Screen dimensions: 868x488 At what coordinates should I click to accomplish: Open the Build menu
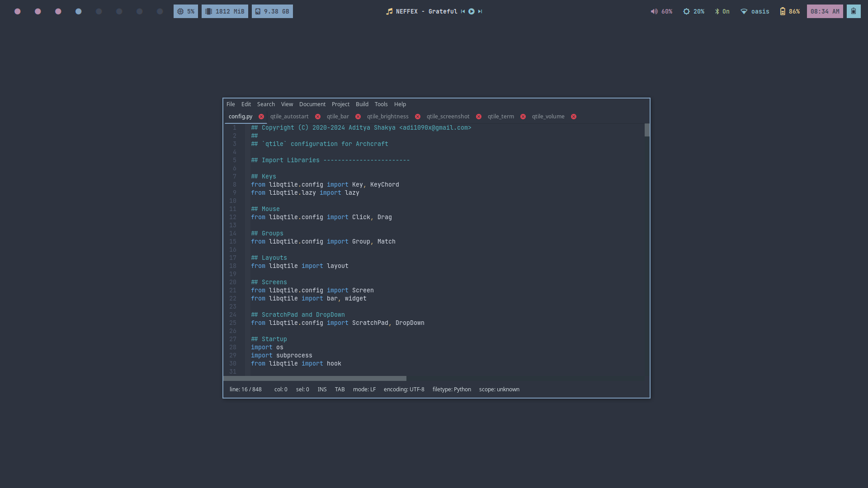[362, 104]
